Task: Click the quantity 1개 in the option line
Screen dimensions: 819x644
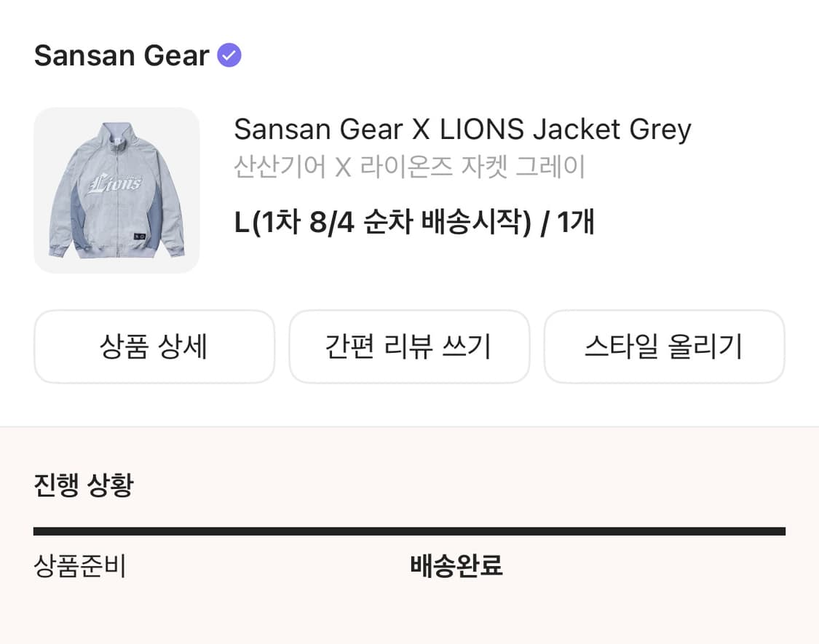Action: 576,222
